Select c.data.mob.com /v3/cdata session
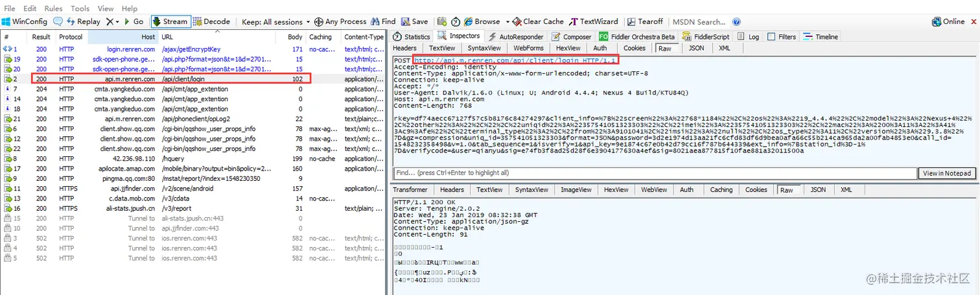 194,198
